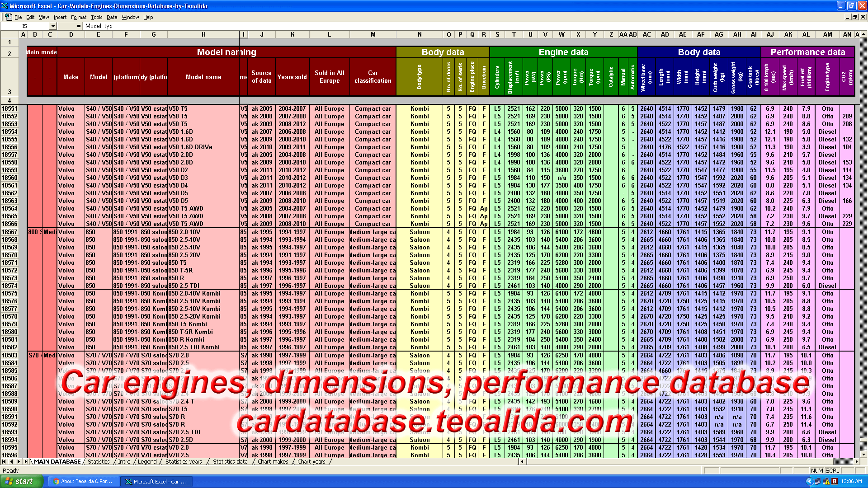Open the Window menu
Viewport: 868px width, 488px height.
coord(130,17)
